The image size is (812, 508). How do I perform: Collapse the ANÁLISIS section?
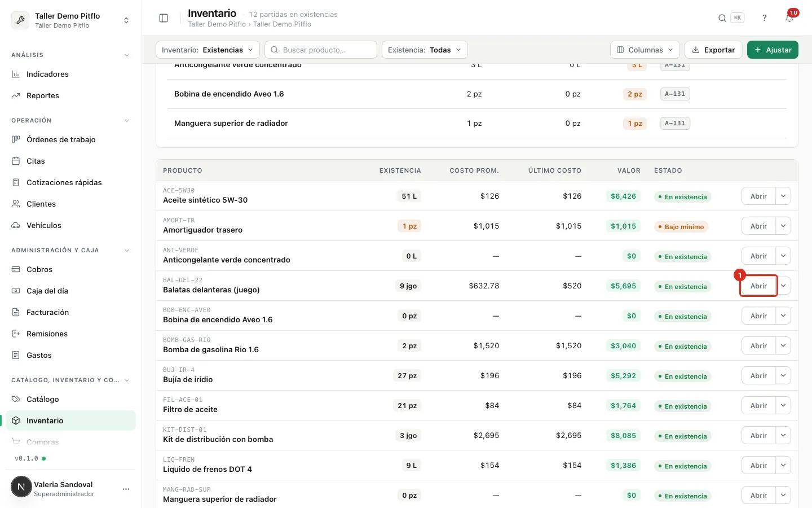[126, 55]
